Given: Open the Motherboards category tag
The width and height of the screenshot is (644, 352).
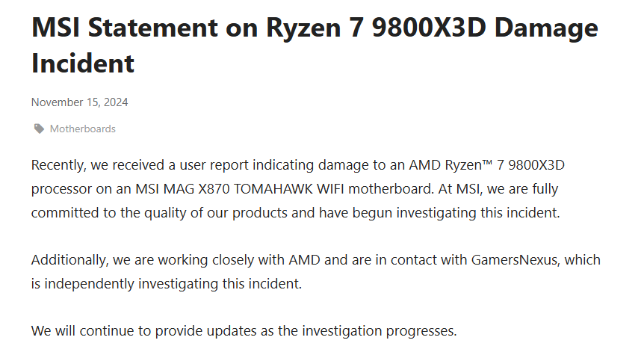Looking at the screenshot, I should pyautogui.click(x=82, y=129).
